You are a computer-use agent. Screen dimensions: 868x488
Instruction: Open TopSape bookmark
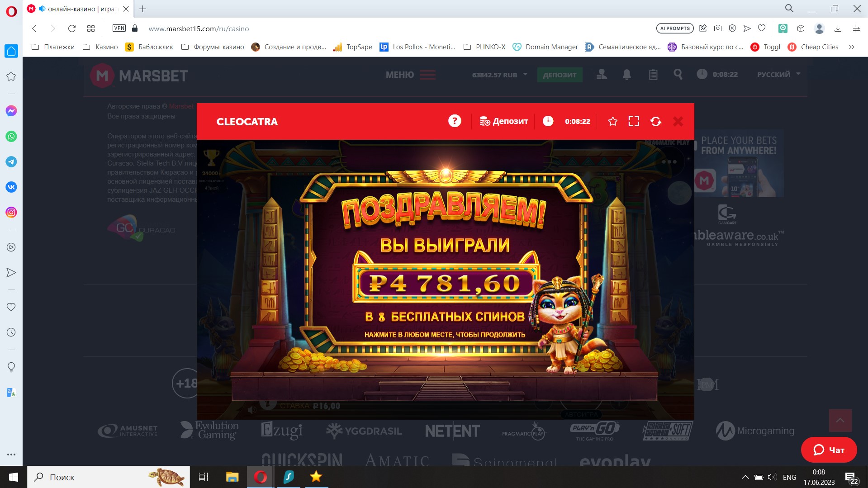point(352,47)
